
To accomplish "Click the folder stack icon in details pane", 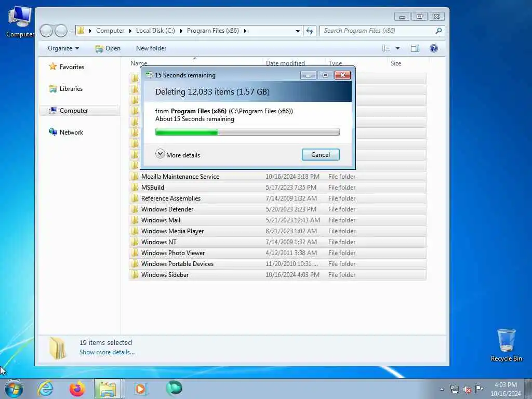I will tap(57, 348).
